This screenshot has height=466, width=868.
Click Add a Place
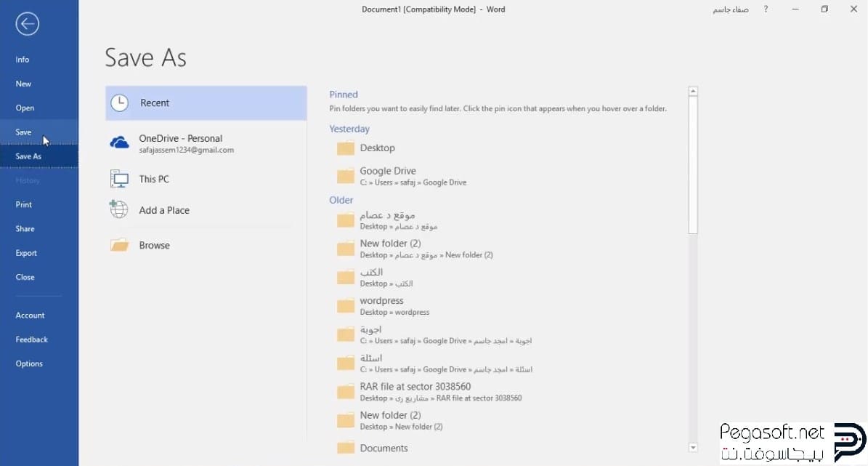pos(206,210)
